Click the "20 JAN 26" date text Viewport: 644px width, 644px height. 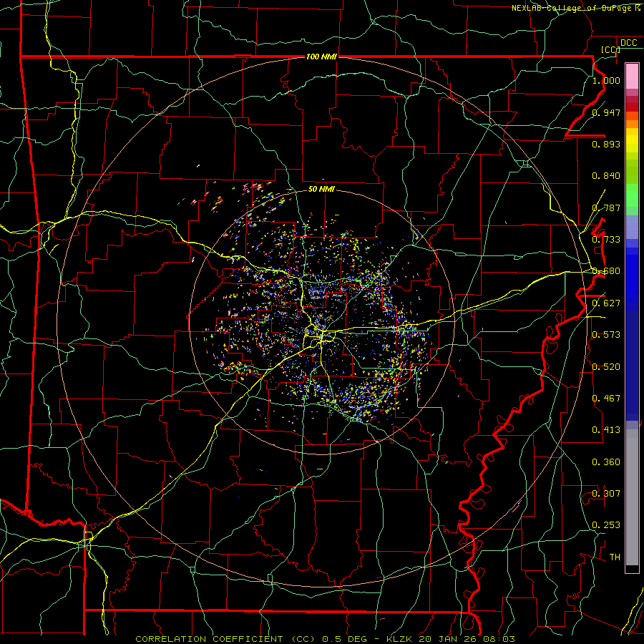tap(447, 639)
